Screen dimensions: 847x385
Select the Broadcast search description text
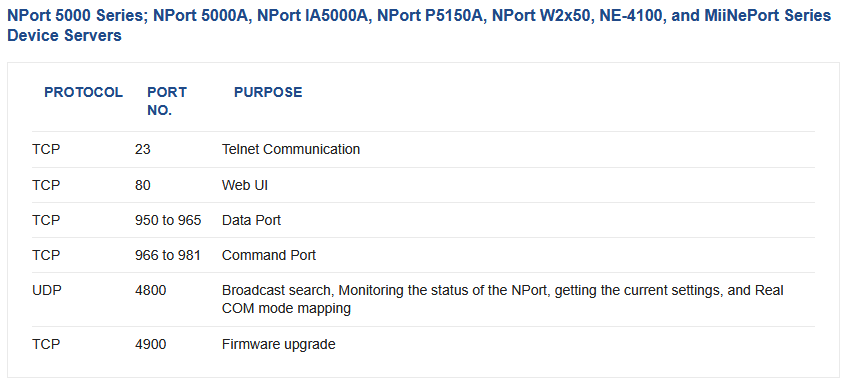click(x=502, y=299)
